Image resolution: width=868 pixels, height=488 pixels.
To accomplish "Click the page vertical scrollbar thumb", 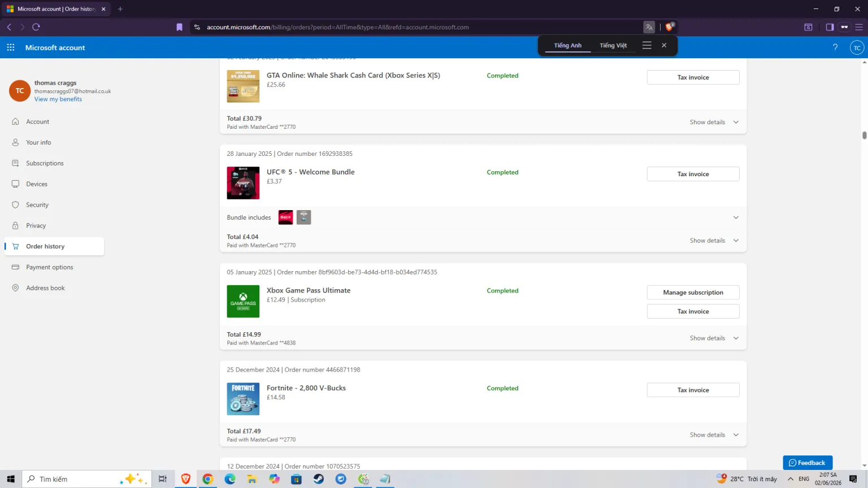I will (x=864, y=135).
